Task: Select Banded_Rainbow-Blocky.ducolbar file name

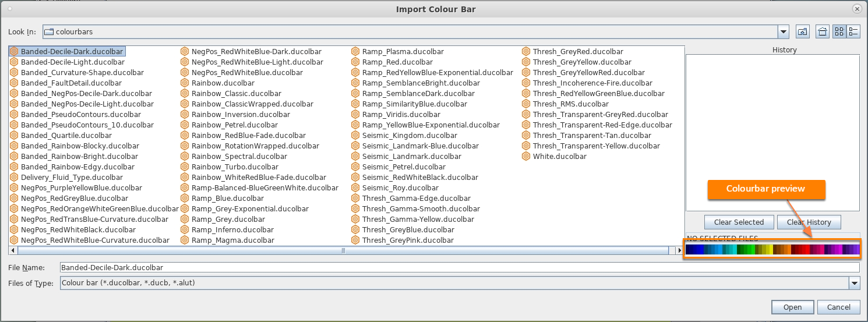Action: point(80,146)
